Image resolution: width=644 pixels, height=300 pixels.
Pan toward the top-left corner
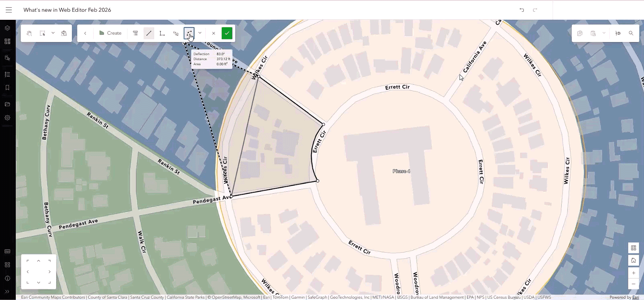(x=28, y=261)
